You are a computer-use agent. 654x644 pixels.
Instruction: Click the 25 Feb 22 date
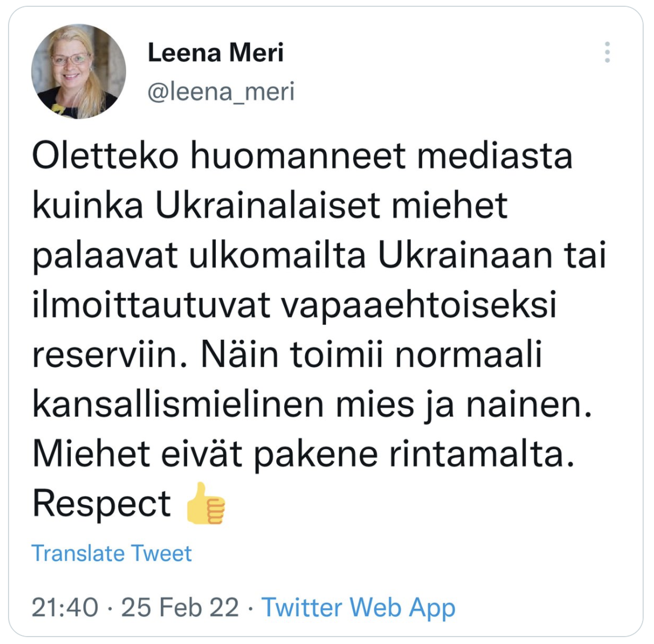point(180,607)
